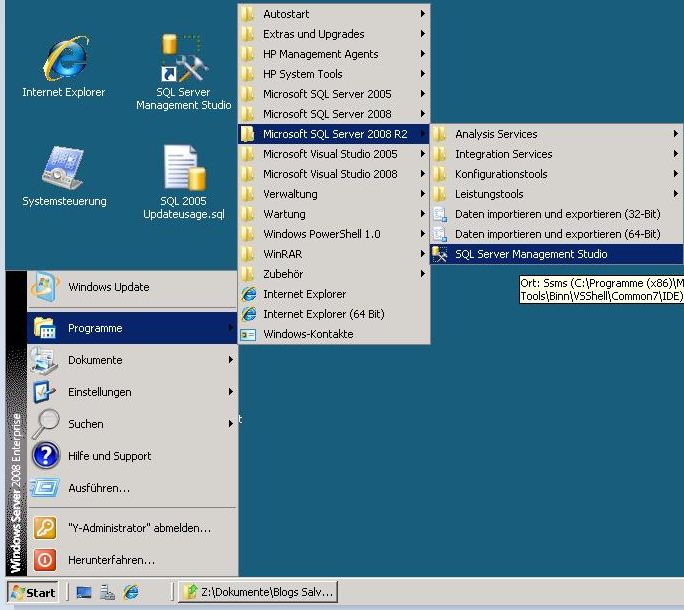Open Microsoft Visual Studio 2005 entry
The height and width of the screenshot is (610, 684).
pyautogui.click(x=334, y=154)
